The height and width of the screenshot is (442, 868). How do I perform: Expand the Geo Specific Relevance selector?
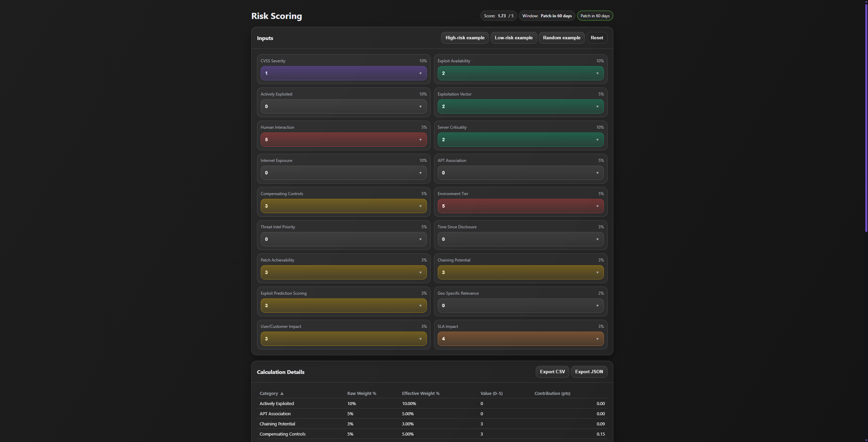pyautogui.click(x=520, y=306)
